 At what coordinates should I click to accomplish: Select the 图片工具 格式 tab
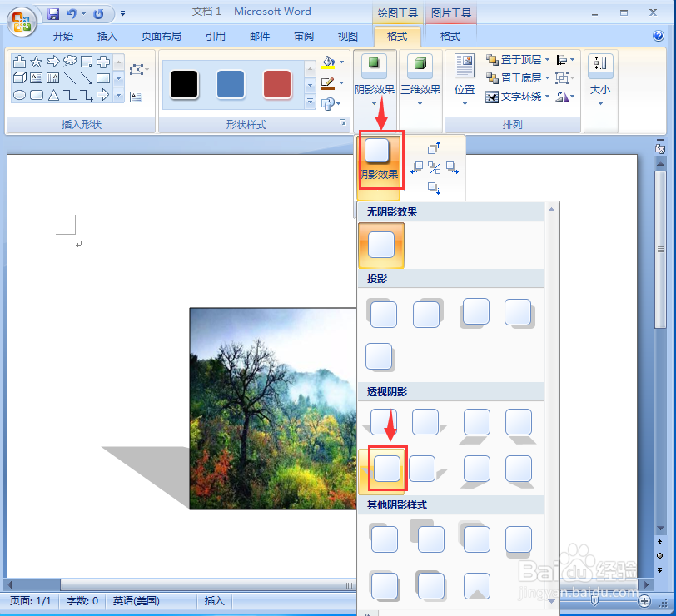point(450,37)
